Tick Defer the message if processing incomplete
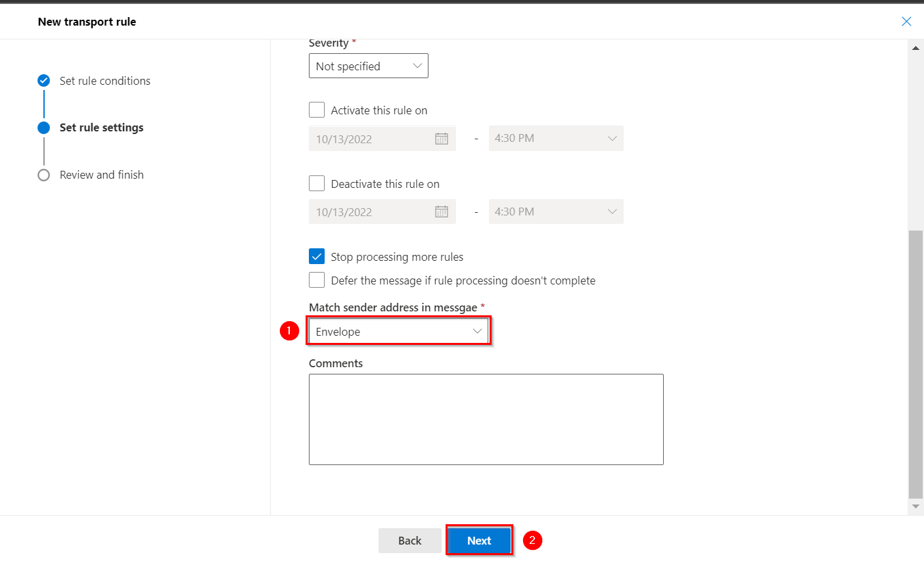The image size is (924, 561). pos(317,280)
